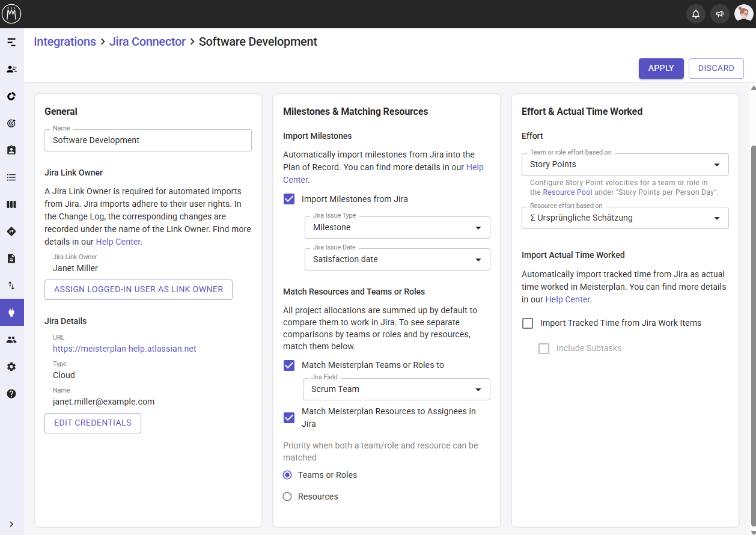Uncheck Import Milestones from Jira
Image resolution: width=756 pixels, height=535 pixels.
pyautogui.click(x=289, y=199)
